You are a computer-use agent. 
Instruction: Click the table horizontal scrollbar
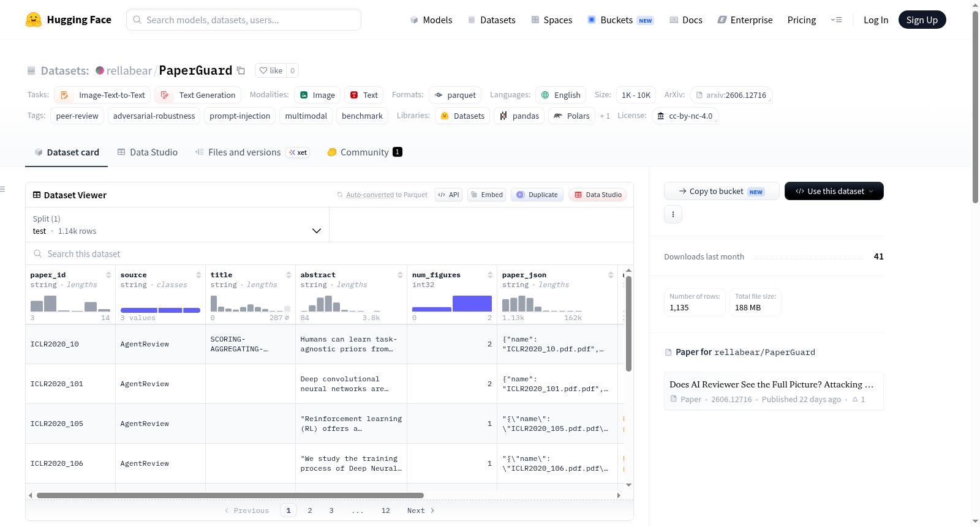[230, 496]
